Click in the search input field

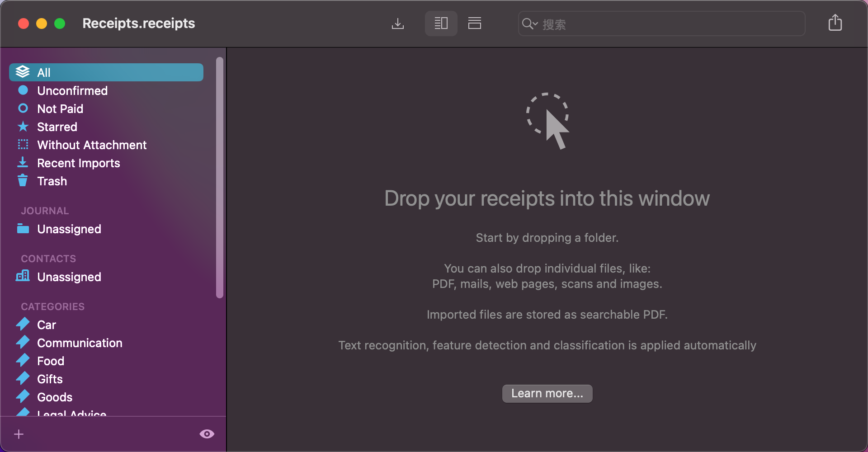tap(669, 24)
